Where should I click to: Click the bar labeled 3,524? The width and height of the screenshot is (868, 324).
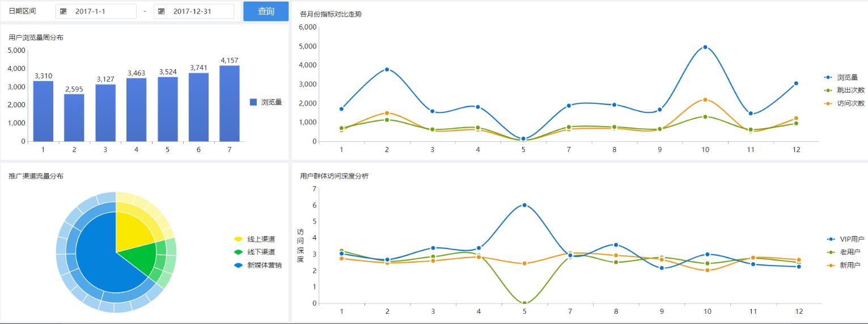point(168,109)
